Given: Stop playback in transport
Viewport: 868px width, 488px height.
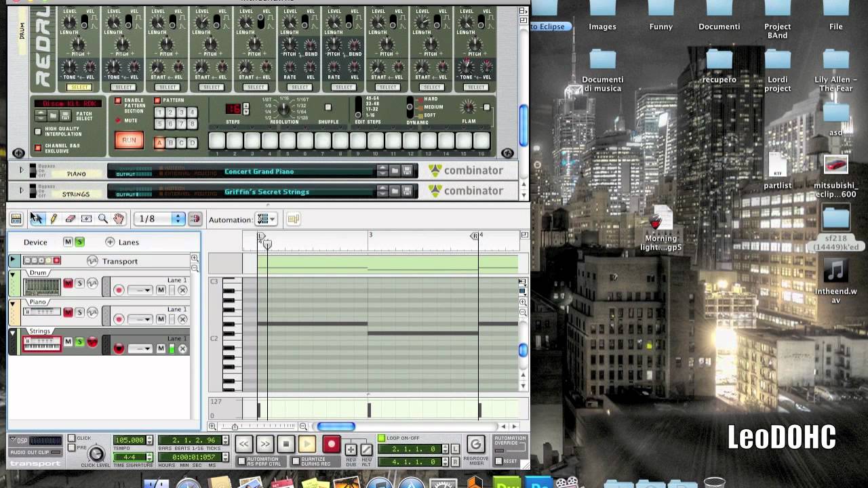Looking at the screenshot, I should click(x=285, y=444).
